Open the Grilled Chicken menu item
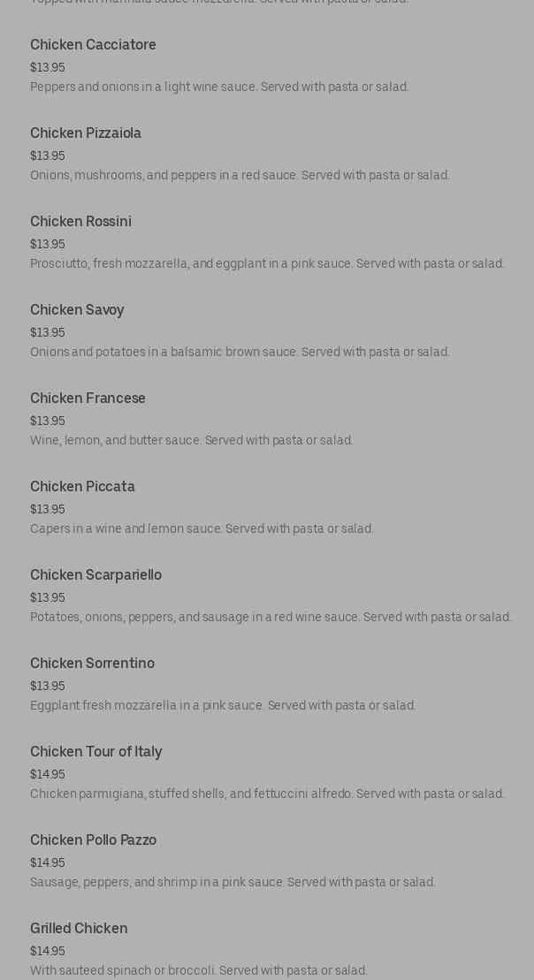 click(79, 928)
